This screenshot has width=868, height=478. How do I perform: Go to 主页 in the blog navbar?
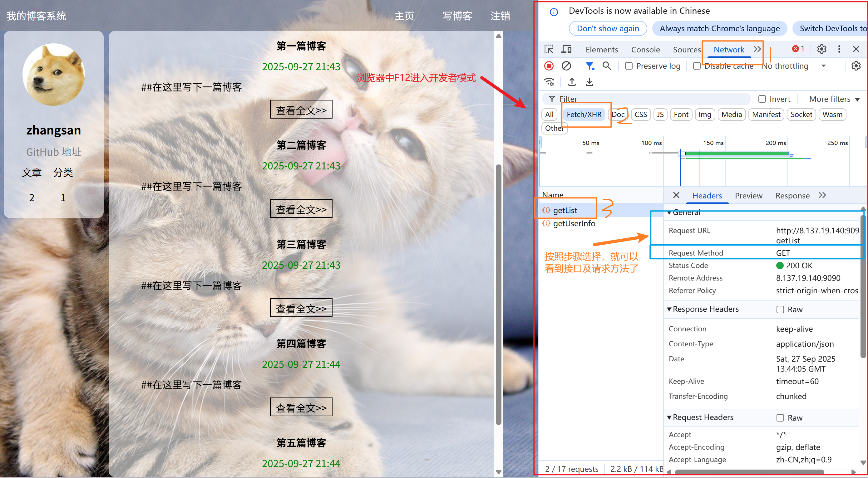(x=404, y=16)
